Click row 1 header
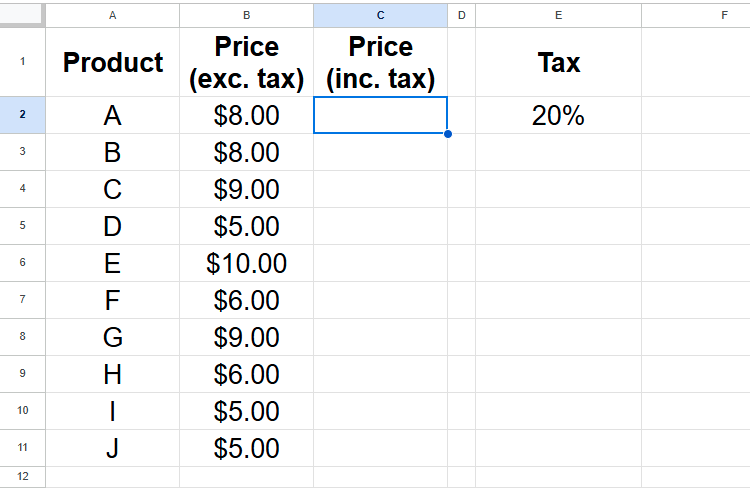This screenshot has width=750, height=488. point(22,62)
